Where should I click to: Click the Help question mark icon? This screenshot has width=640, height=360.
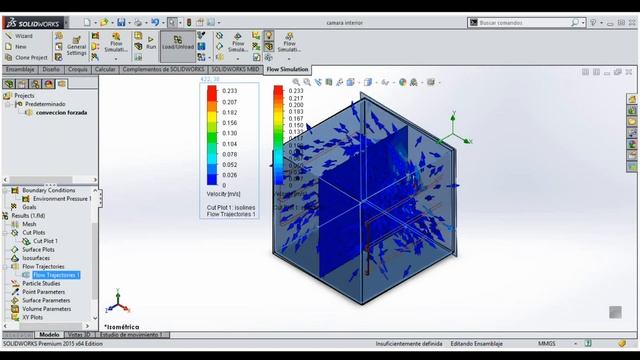593,22
